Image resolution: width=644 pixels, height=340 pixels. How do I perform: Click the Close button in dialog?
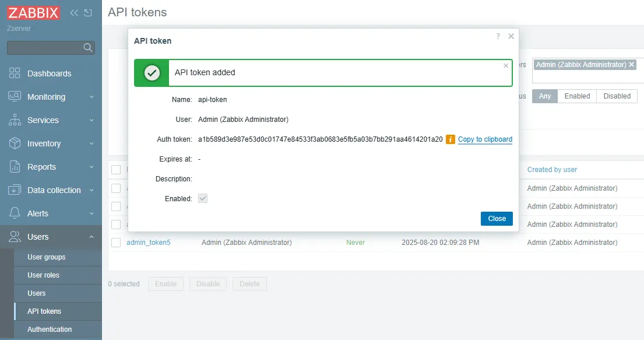click(497, 219)
